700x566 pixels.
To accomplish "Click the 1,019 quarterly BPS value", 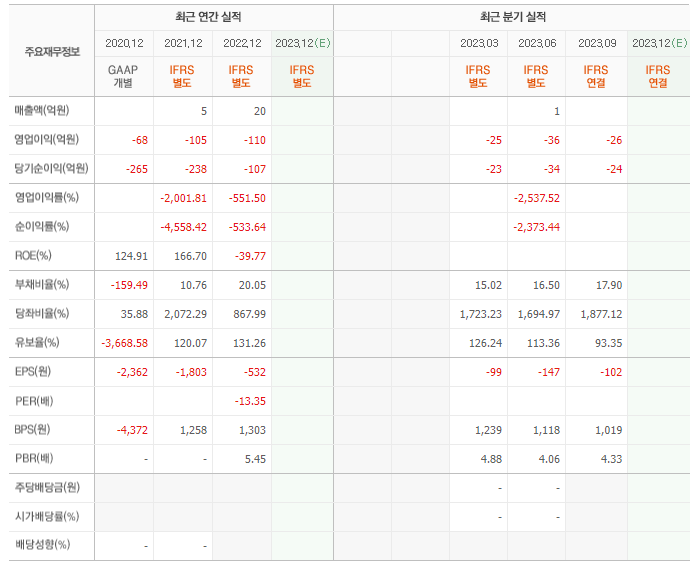I will coord(608,430).
